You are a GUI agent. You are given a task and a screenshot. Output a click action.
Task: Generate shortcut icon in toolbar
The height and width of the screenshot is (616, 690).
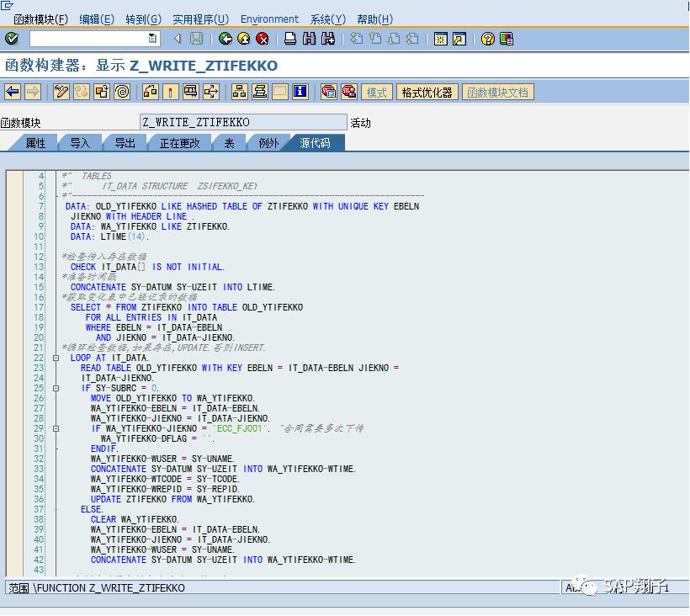(459, 39)
